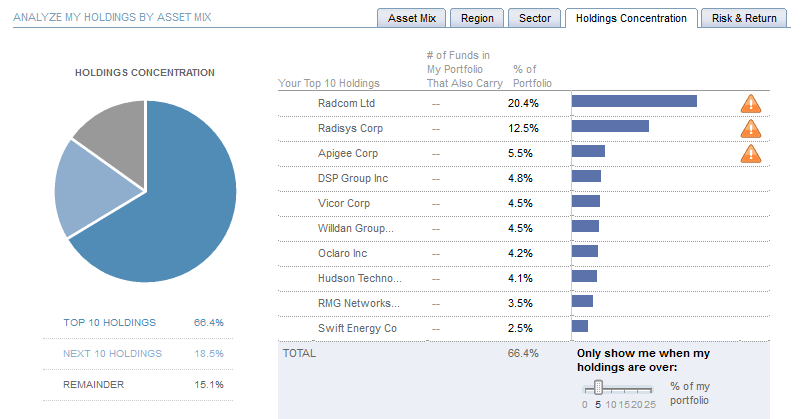This screenshot has width=801, height=419.
Task: Click the Oclaro Inc holding name
Action: point(342,253)
